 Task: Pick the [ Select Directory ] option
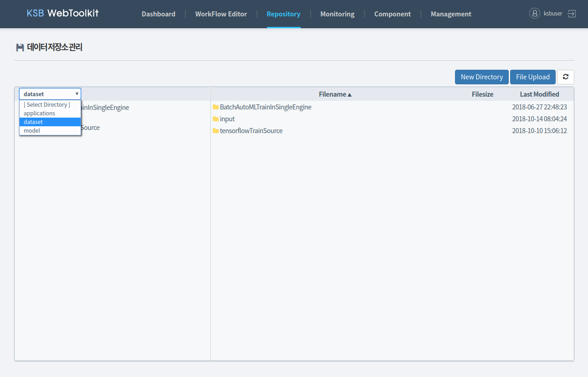point(50,105)
